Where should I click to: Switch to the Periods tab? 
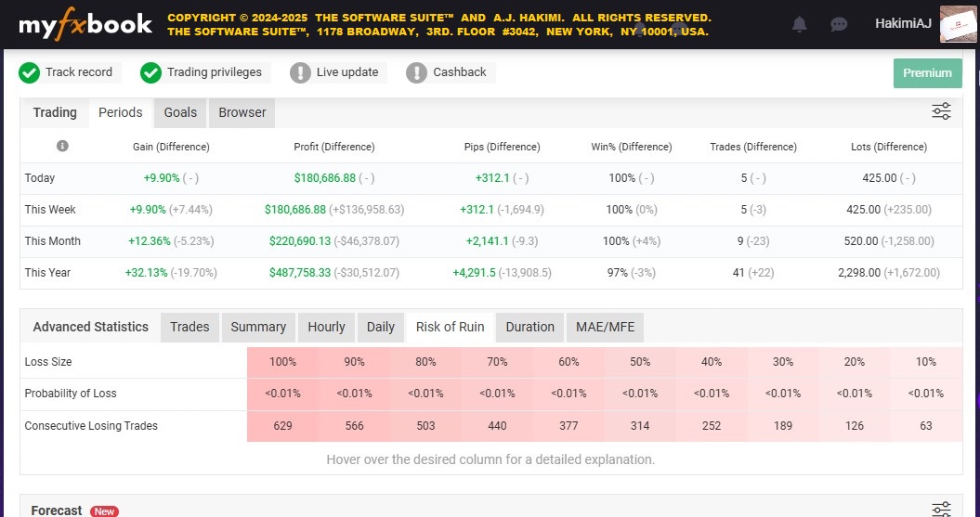click(x=120, y=112)
